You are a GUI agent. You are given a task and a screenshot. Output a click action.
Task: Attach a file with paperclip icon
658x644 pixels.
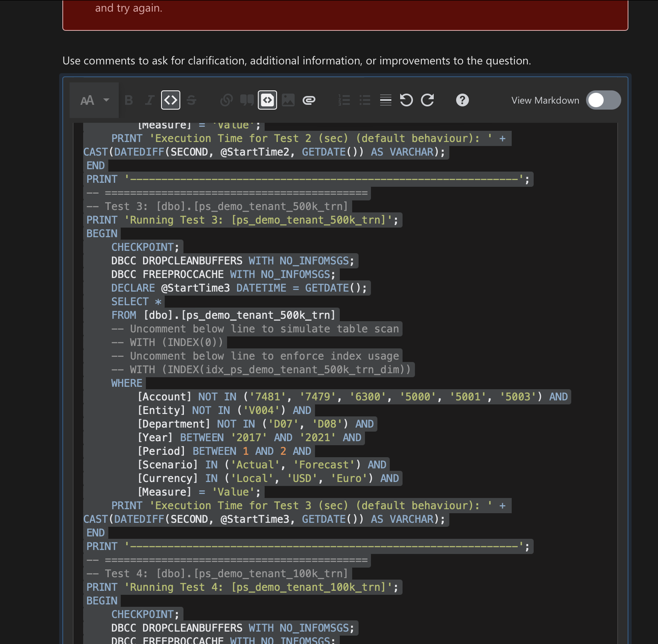309,100
